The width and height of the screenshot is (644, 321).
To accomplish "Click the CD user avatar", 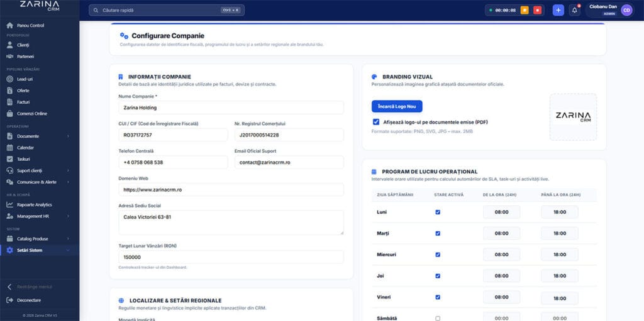I will 626,10.
